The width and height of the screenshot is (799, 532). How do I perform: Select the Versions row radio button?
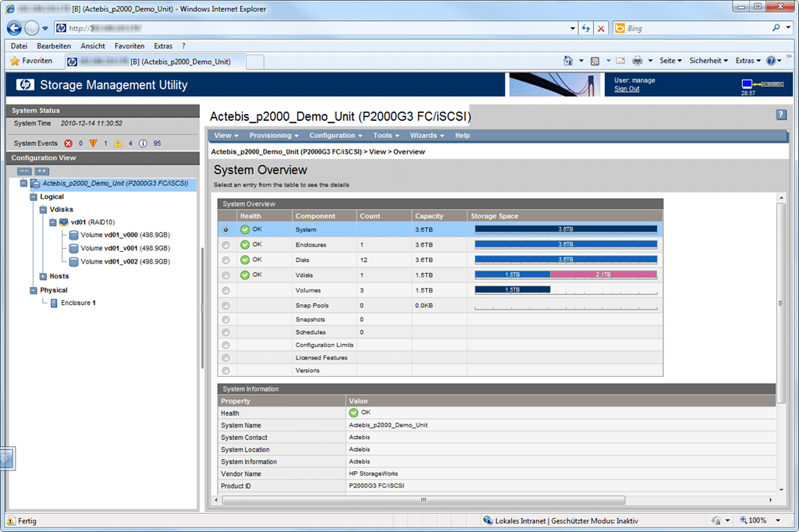(225, 371)
